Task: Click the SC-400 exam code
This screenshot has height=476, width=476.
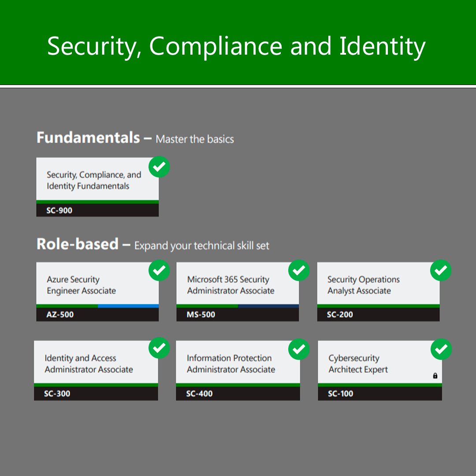Action: pos(199,394)
